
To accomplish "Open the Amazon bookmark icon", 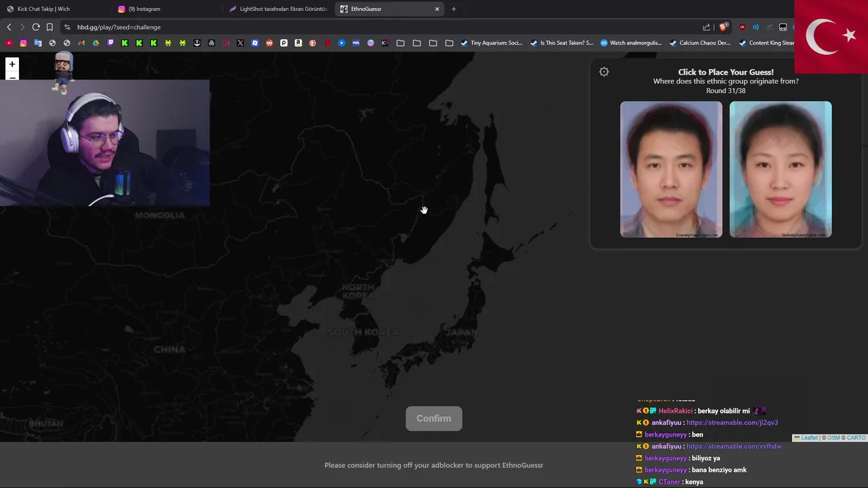I will [298, 43].
